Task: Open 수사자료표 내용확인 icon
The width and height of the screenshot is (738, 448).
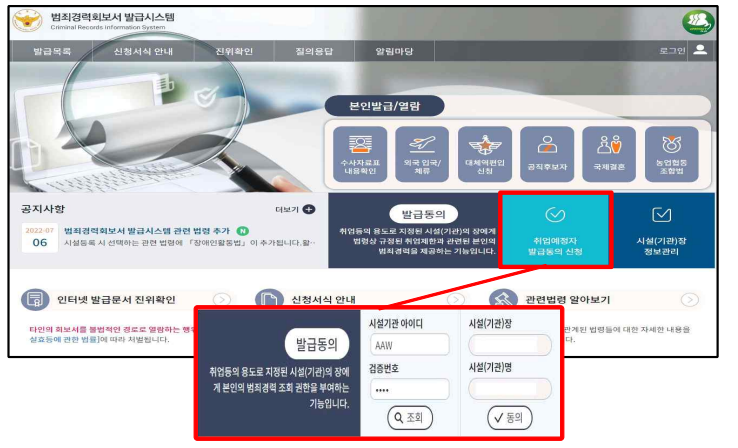Action: coord(360,154)
